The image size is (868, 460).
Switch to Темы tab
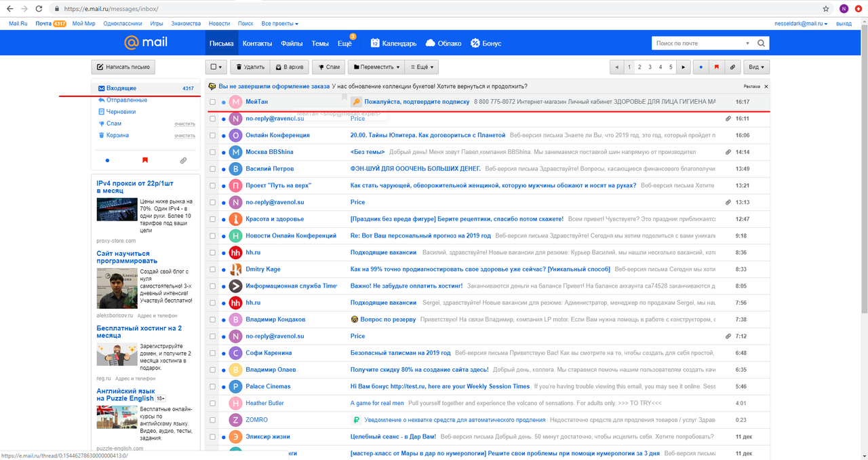(320, 43)
